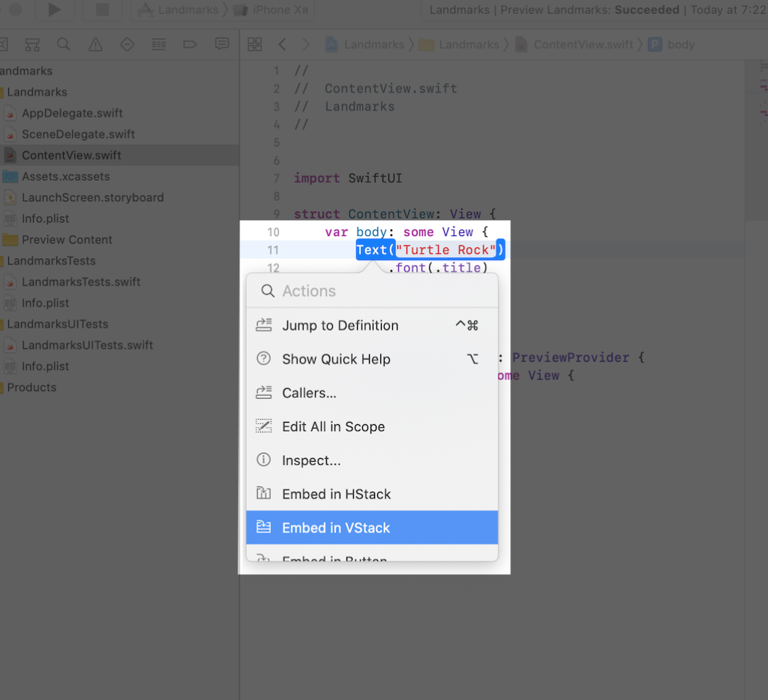The image size is (768, 700).
Task: Click the Actions search field
Action: pos(372,291)
